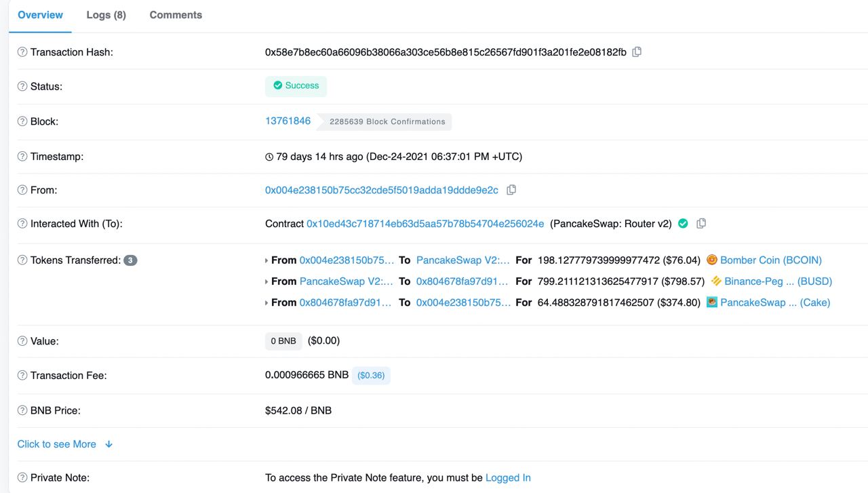Copy the transaction hash to clipboard

[x=637, y=52]
